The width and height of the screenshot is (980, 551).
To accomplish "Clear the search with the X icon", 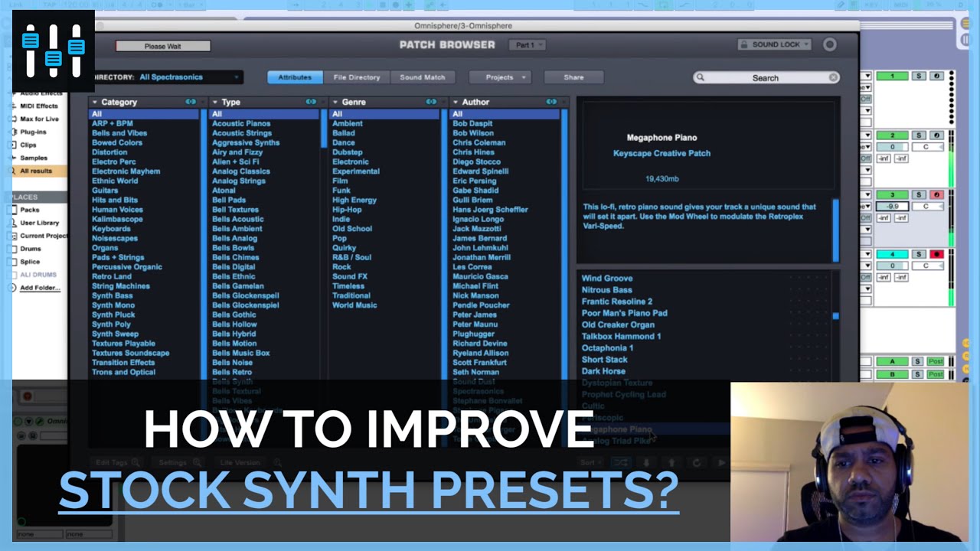I will click(x=833, y=77).
